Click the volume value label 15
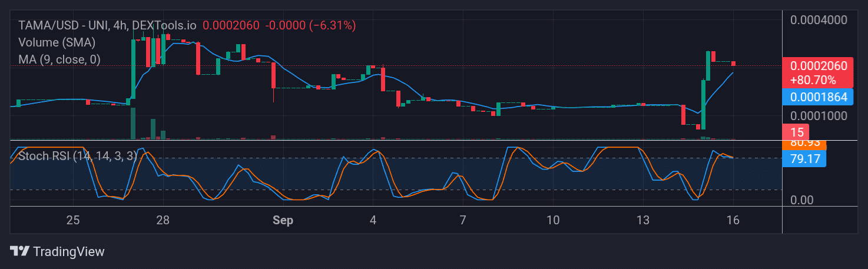The height and width of the screenshot is (269, 868). click(796, 132)
